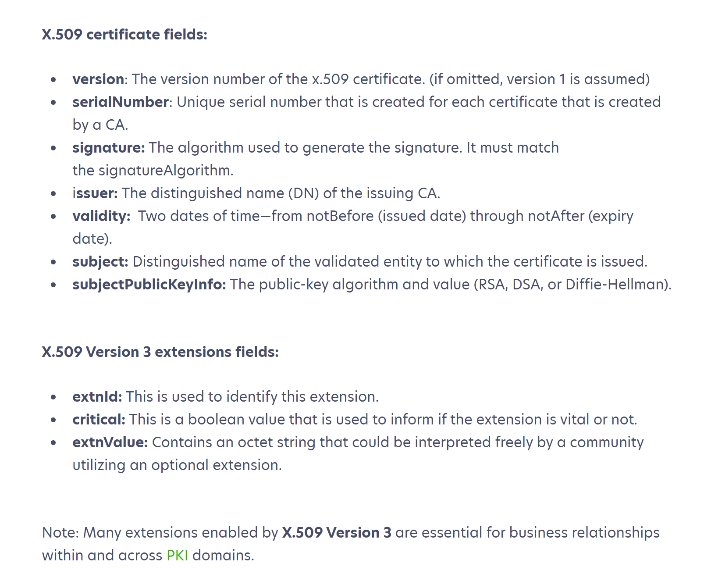
Task: Click the bold term 'signature:'
Action: 109,147
